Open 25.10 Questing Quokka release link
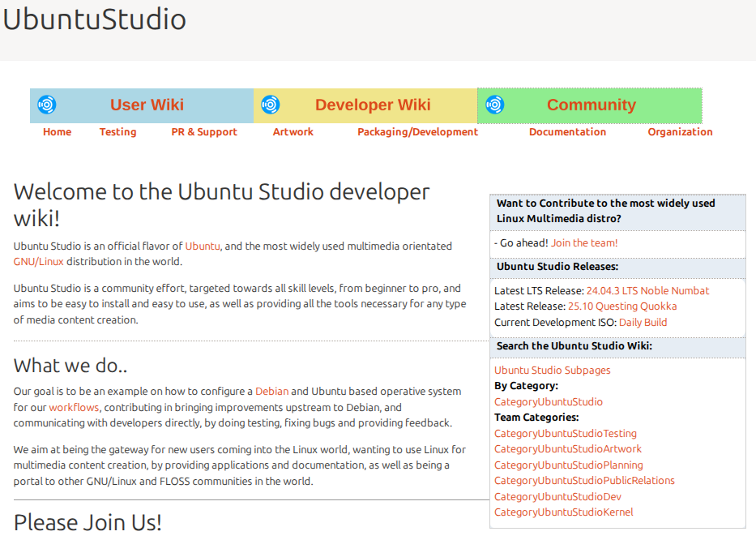756x540 pixels. coord(622,306)
